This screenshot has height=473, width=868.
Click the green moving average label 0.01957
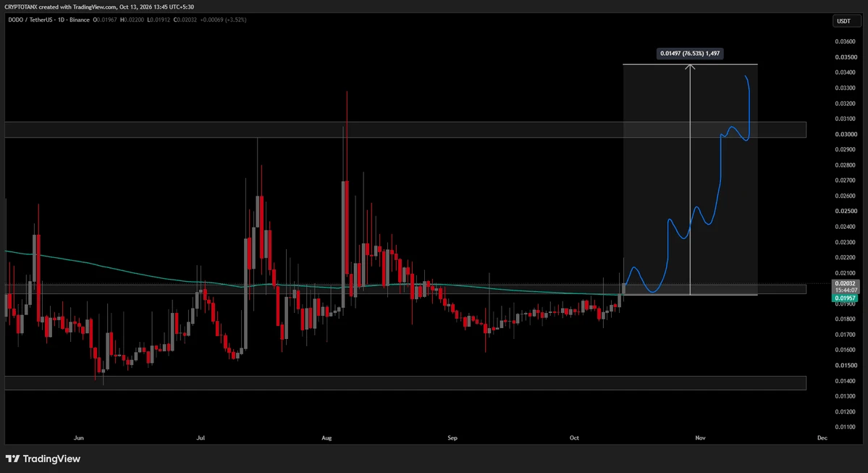coord(846,298)
